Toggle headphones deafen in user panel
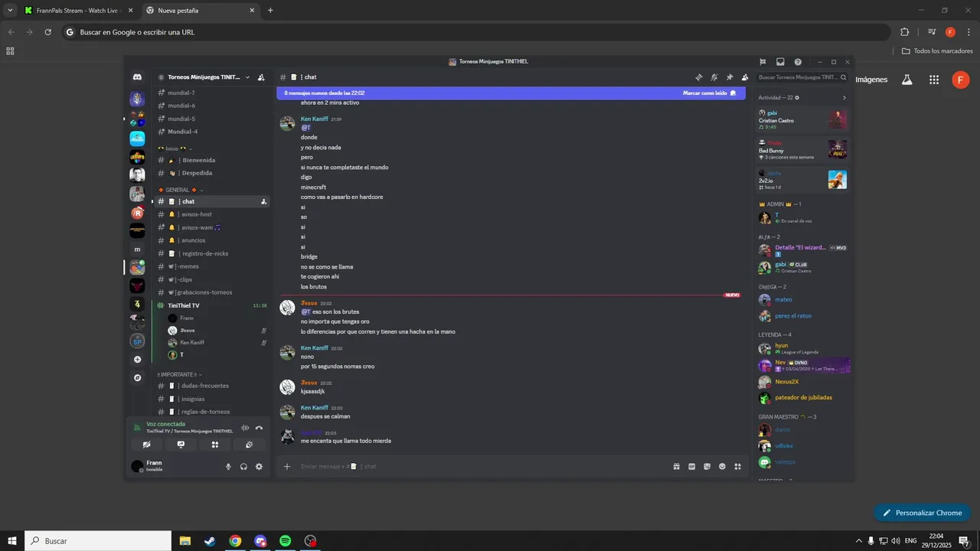980x551 pixels. 243,466
